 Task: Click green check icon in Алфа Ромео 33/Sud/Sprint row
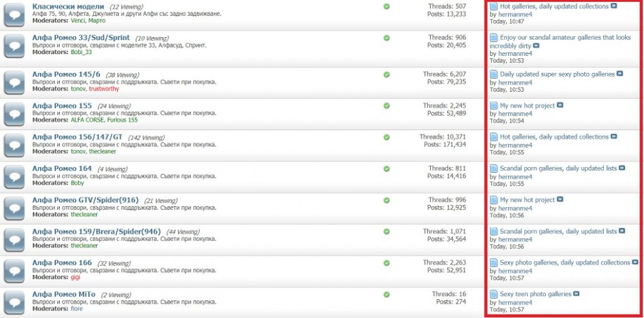pyautogui.click(x=386, y=38)
